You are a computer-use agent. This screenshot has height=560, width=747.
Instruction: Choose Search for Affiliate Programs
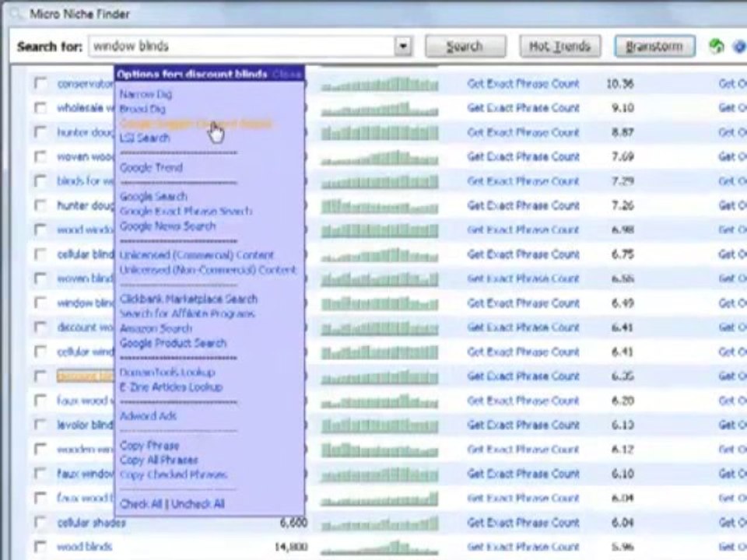(188, 313)
